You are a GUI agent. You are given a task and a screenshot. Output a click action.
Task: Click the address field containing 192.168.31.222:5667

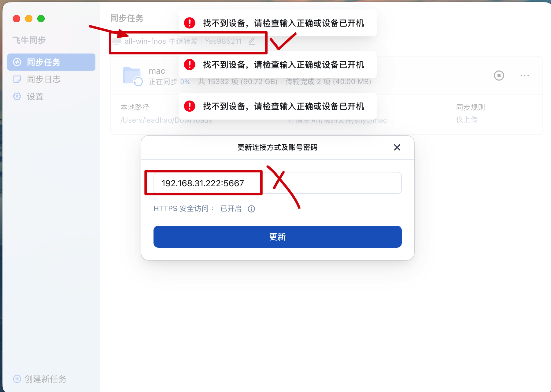click(278, 183)
